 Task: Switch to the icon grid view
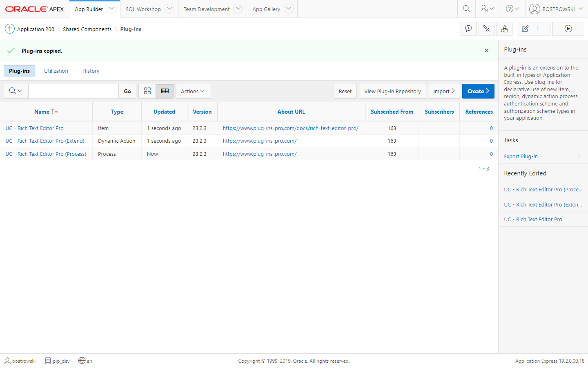point(147,91)
